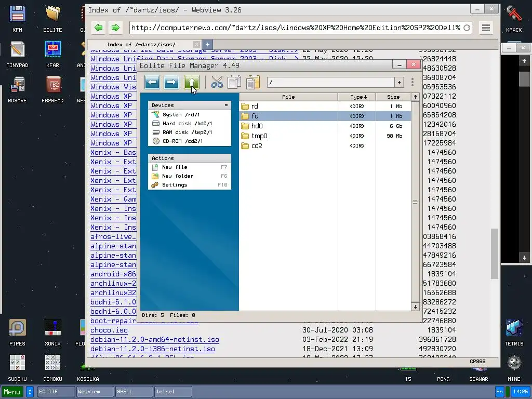The image size is (532, 399).
Task: Launch KFAR desktop icon
Action: coord(52,54)
